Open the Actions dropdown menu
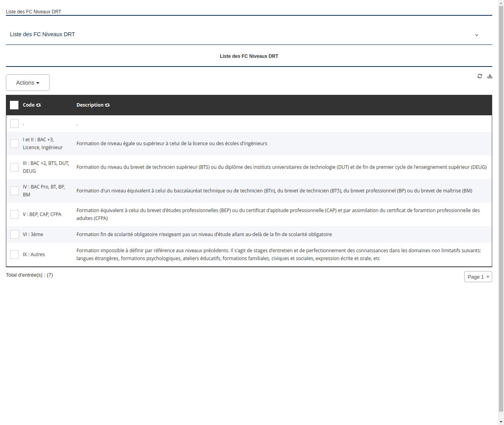Screen dimensions: 504x425 coord(28,83)
